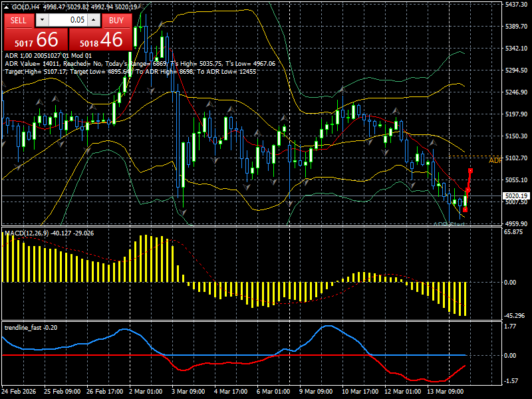Click the 5342.10 price scale label

(x=516, y=48)
